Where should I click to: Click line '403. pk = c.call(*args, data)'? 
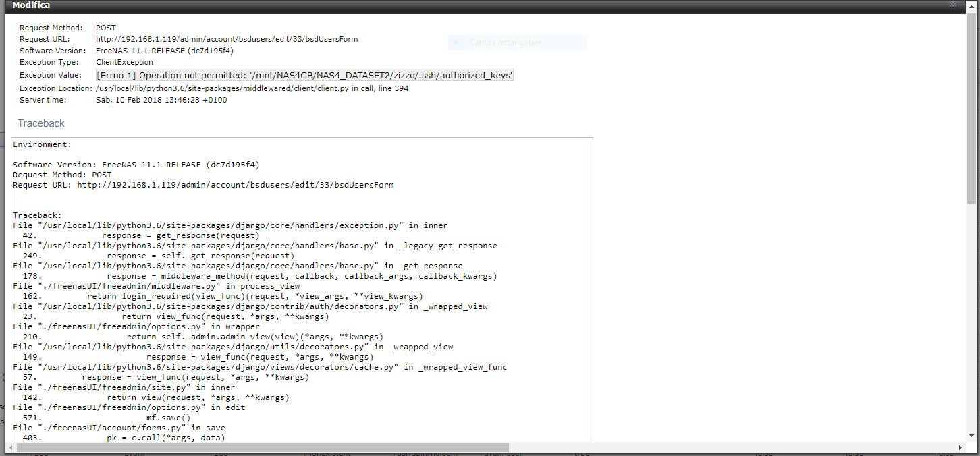[x=124, y=438]
